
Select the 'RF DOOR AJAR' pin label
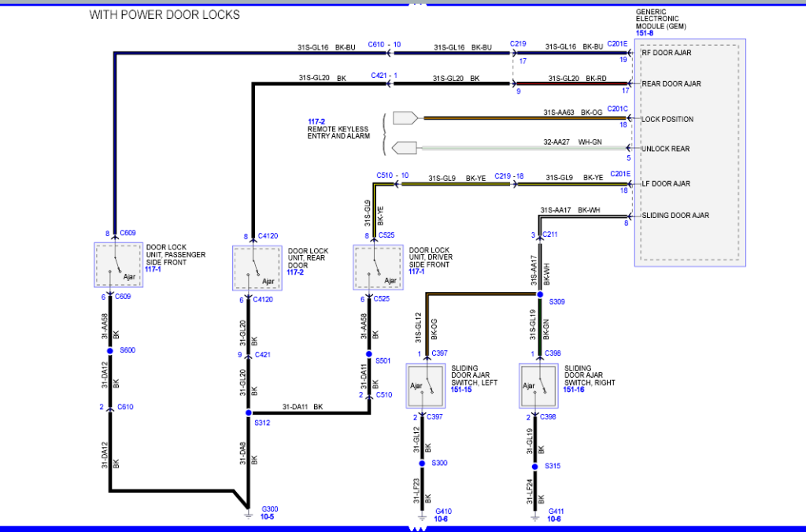tap(666, 53)
